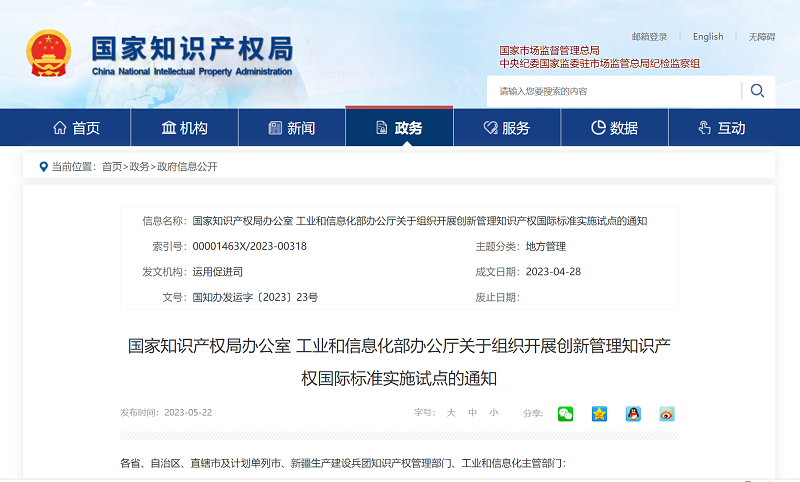800x482 pixels.
Task: Share via QQ penguin icon
Action: [x=633, y=413]
